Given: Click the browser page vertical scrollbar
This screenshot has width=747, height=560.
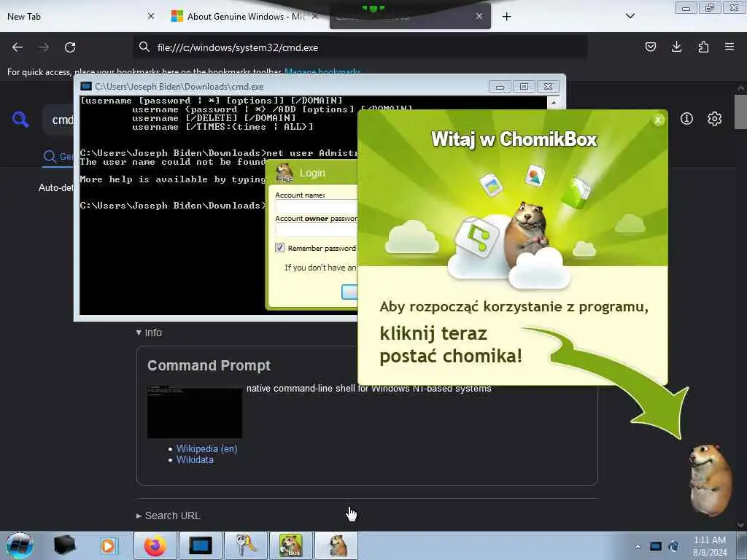Looking at the screenshot, I should [740, 112].
